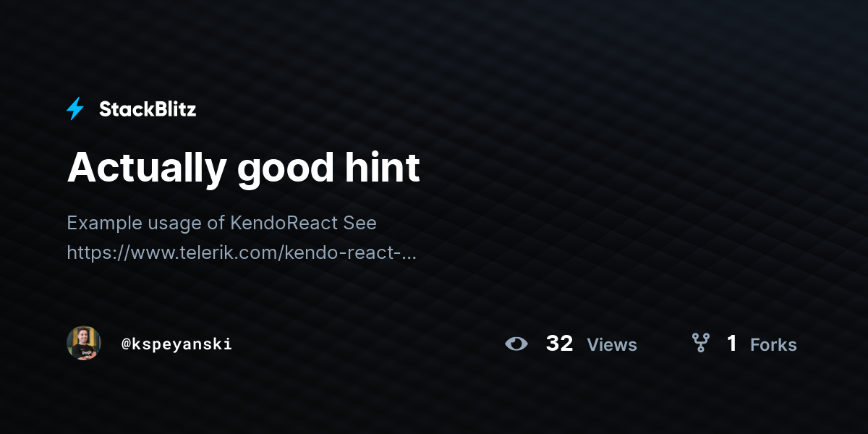The height and width of the screenshot is (434, 868).
Task: Click the StackBlitz lightning bolt logo
Action: [75, 109]
